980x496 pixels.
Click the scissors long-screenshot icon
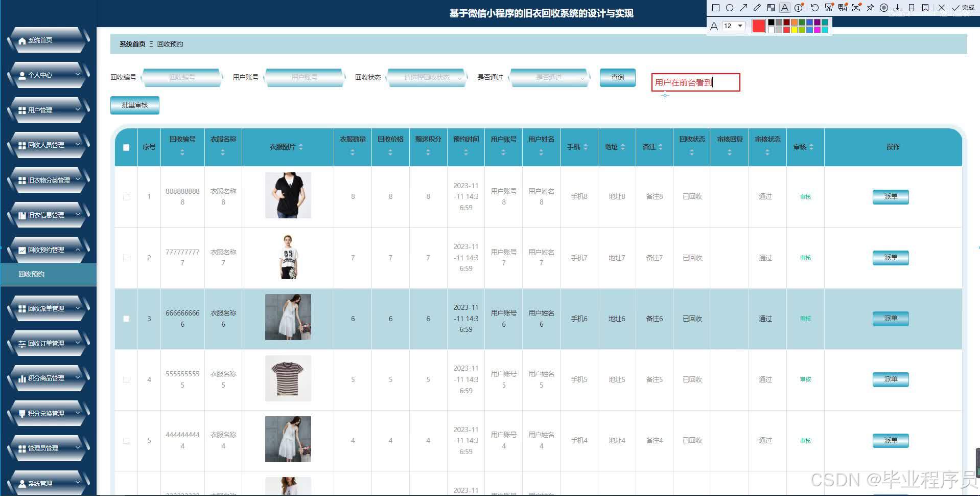point(828,8)
